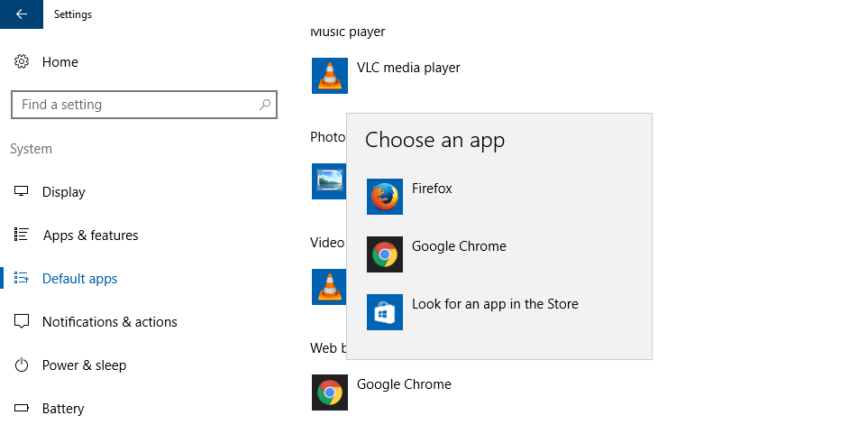868x434 pixels.
Task: Click the Photo viewer app icon
Action: (x=329, y=181)
